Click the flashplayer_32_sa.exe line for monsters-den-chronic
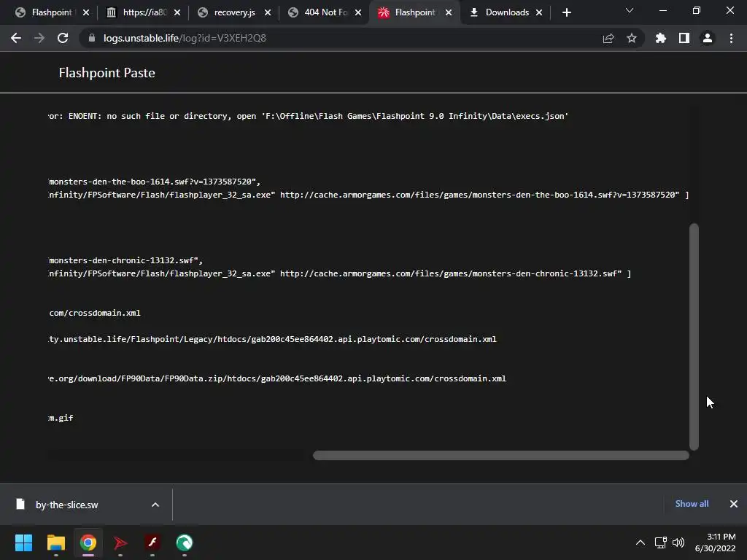Viewport: 747px width, 560px height. (x=339, y=273)
